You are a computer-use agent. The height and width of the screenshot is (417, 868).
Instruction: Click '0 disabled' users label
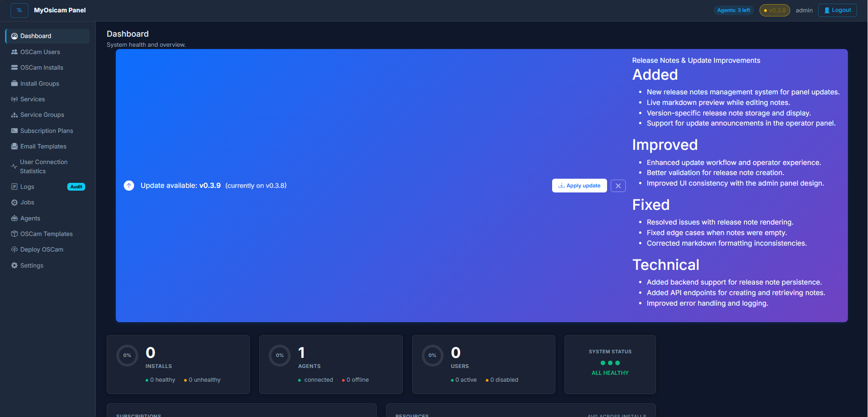tap(502, 380)
